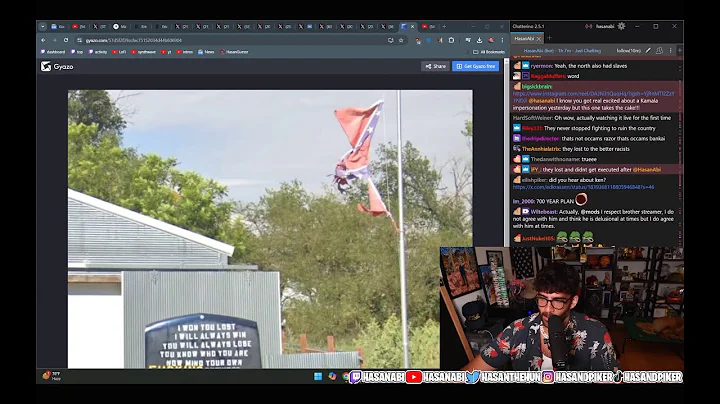Open the x.com link from ellahpiker

583,187
